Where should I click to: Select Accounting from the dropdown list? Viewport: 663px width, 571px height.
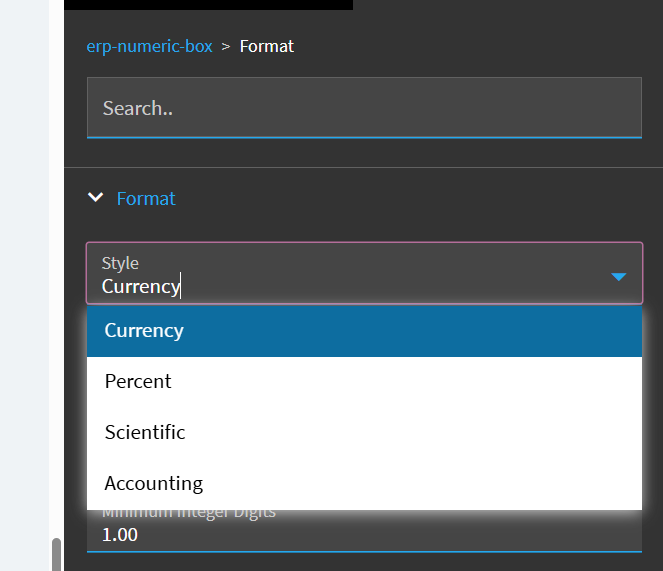click(154, 484)
